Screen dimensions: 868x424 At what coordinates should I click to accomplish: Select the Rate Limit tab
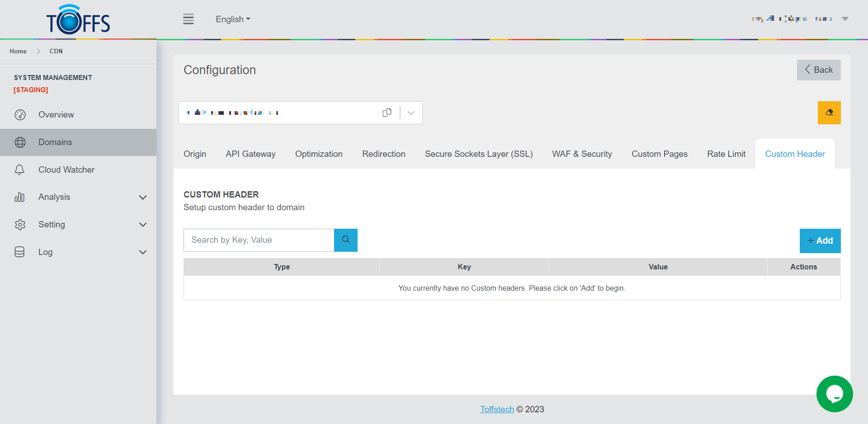click(x=726, y=154)
